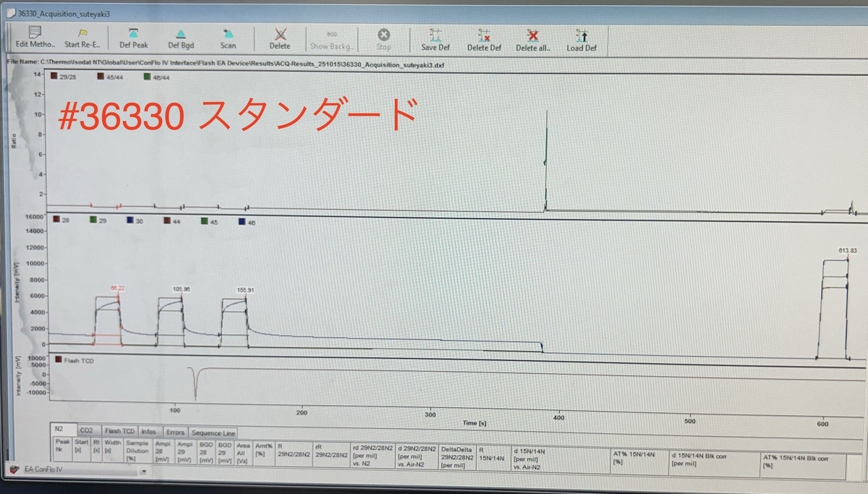Select the Def Peak tool
This screenshot has width=868, height=494.
click(134, 38)
